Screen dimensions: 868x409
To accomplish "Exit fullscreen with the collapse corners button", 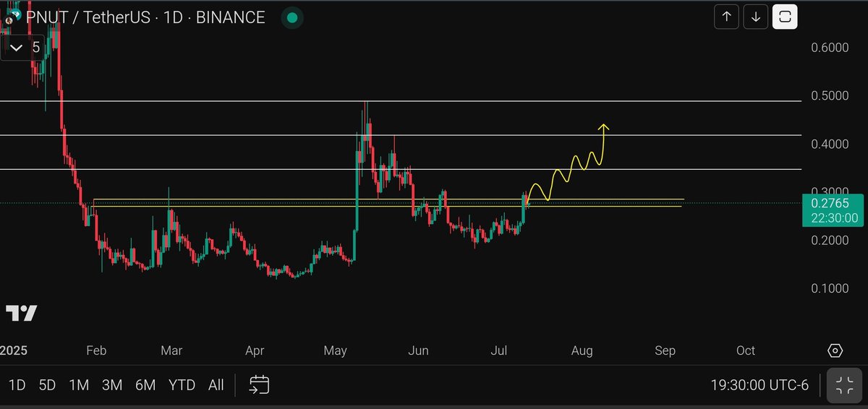I will point(844,384).
